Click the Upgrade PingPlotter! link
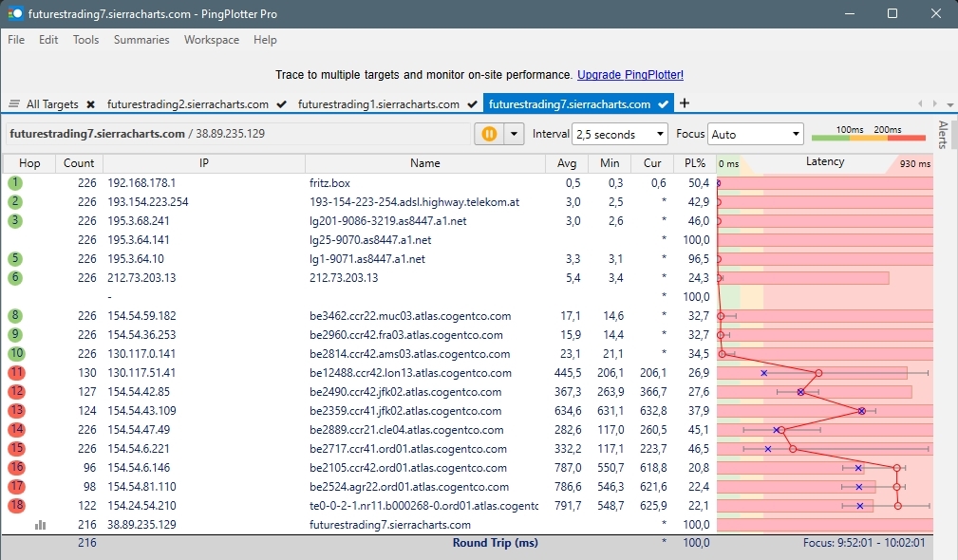 (629, 75)
